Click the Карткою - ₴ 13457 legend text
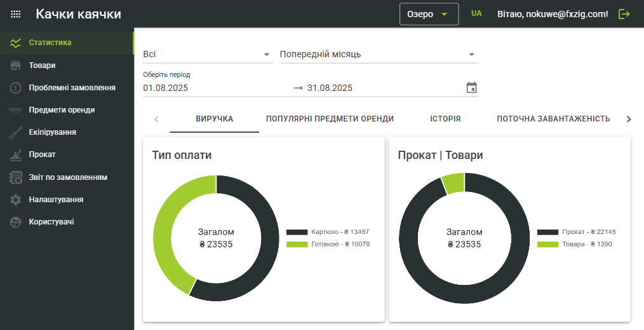 (x=340, y=232)
